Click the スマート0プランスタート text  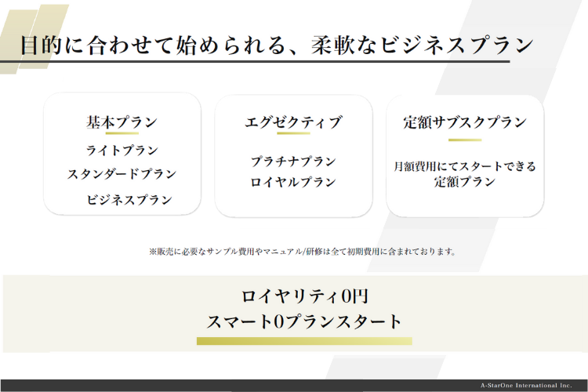point(304,321)
